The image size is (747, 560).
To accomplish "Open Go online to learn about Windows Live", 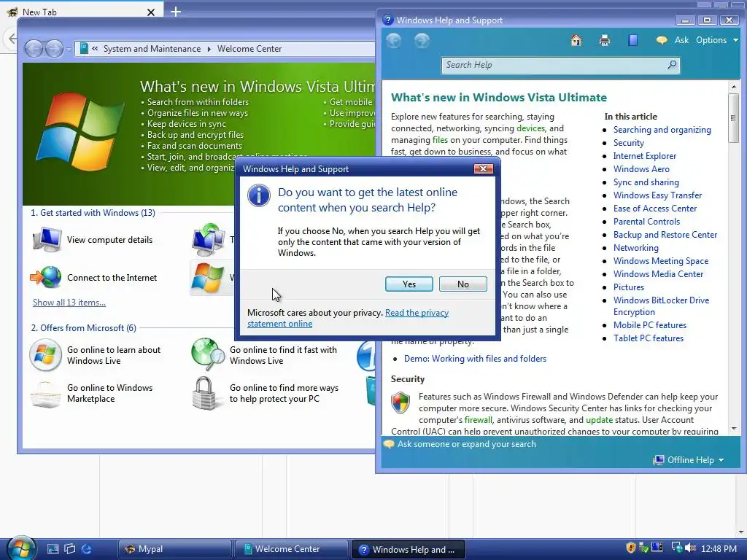I will click(x=96, y=355).
